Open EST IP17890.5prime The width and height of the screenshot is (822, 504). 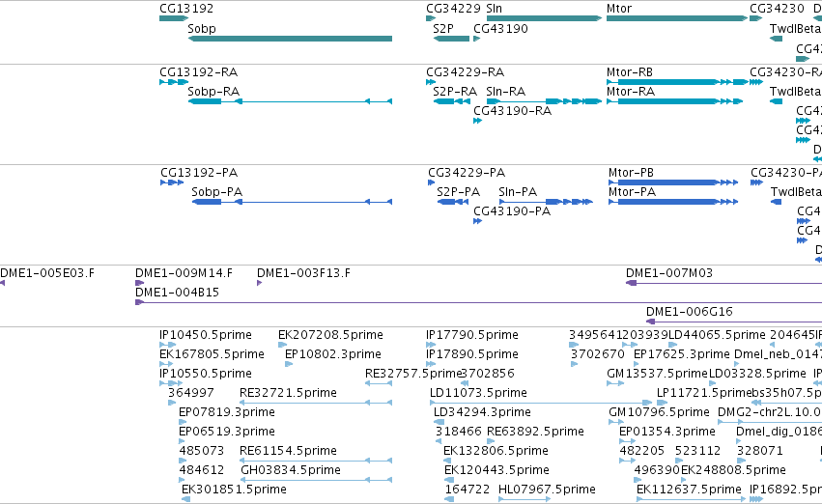pyautogui.click(x=472, y=354)
